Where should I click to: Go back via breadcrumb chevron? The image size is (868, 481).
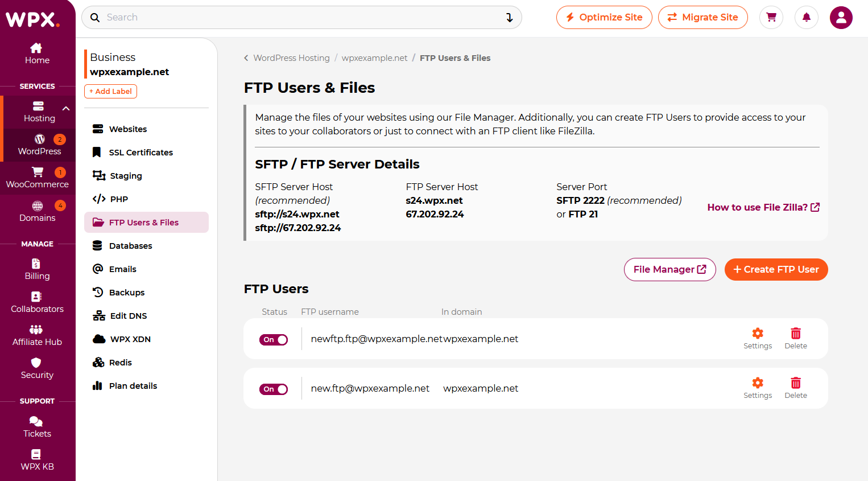click(x=246, y=58)
